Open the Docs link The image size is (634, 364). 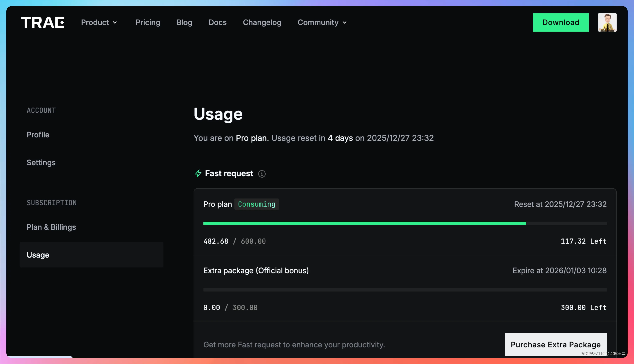click(217, 23)
